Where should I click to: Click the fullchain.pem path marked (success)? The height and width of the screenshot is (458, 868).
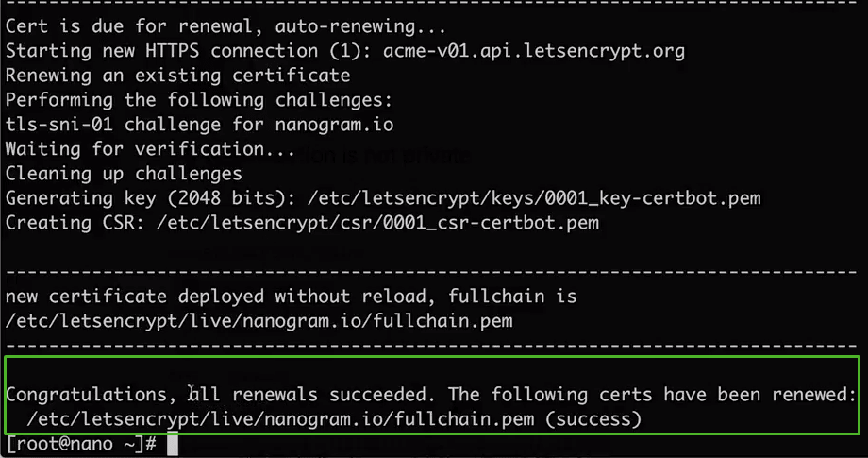point(280,418)
